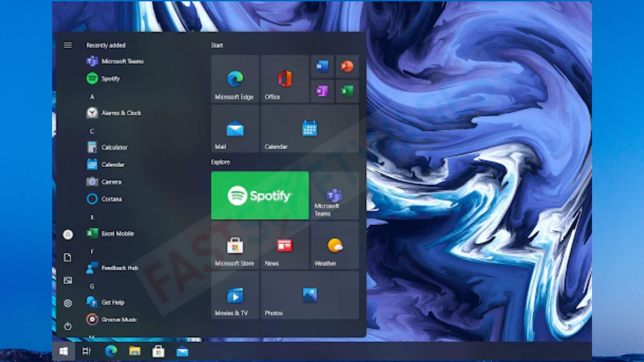Click the user account icon in Start sidebar
The width and height of the screenshot is (644, 362).
(x=68, y=235)
